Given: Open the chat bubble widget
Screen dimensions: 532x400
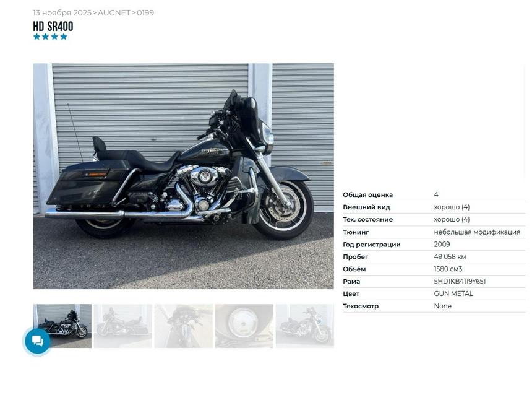Looking at the screenshot, I should [x=38, y=341].
